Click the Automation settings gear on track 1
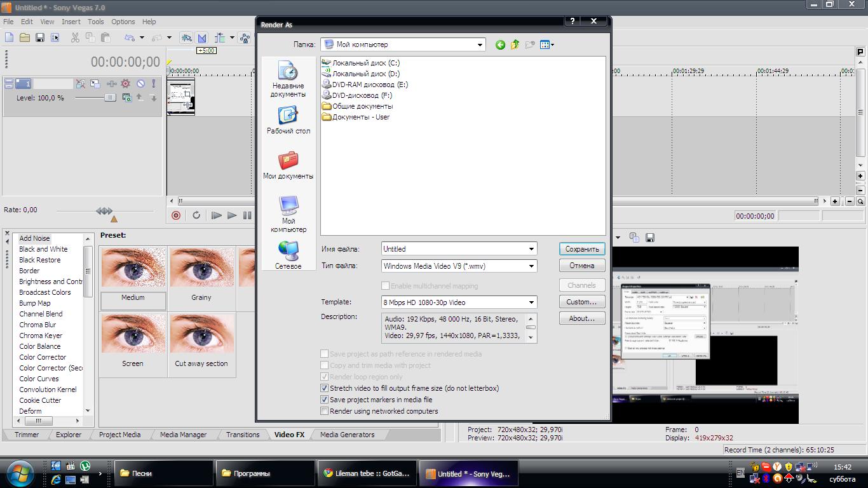 (126, 83)
